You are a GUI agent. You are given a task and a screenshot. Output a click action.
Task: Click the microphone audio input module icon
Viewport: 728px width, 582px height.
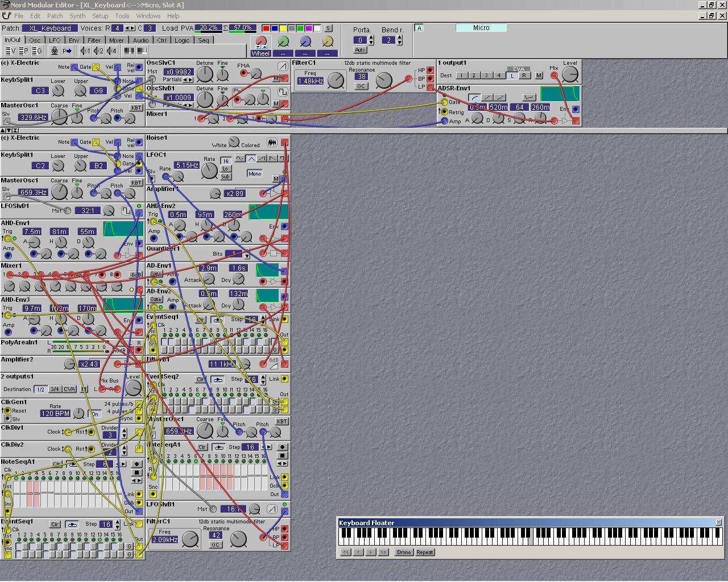55,51
